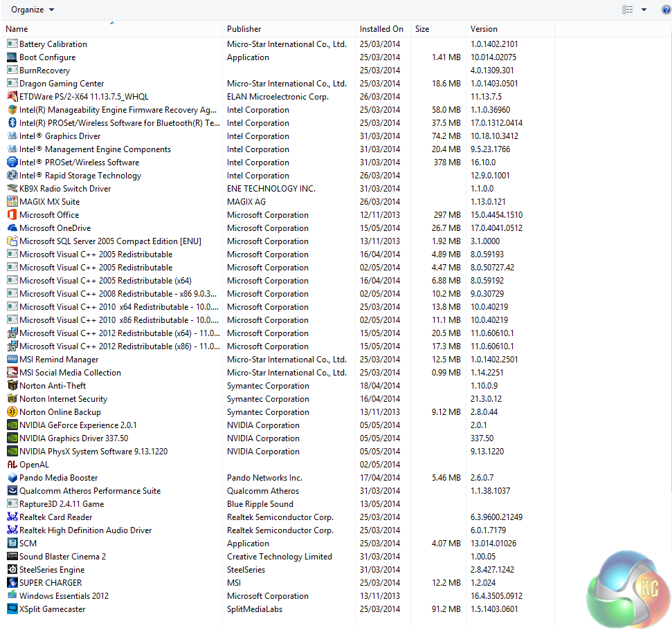Select Sound Blaster Cinema 2 entry

pos(62,556)
